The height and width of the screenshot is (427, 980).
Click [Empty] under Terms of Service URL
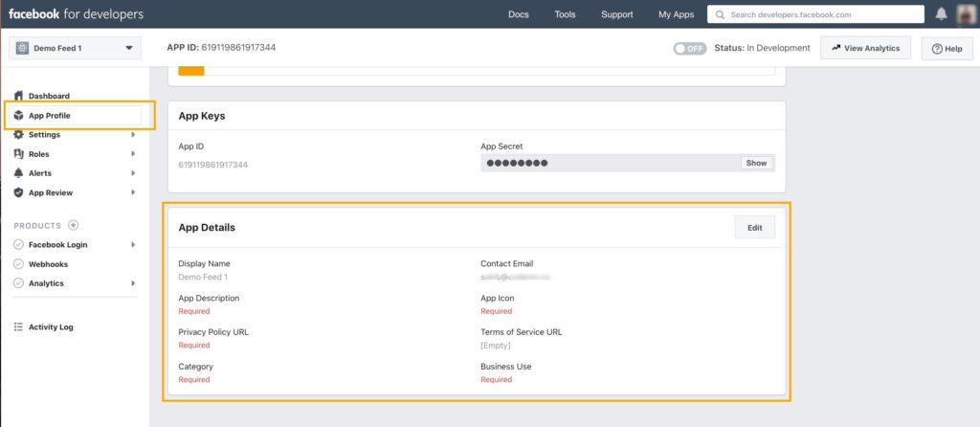pos(496,345)
